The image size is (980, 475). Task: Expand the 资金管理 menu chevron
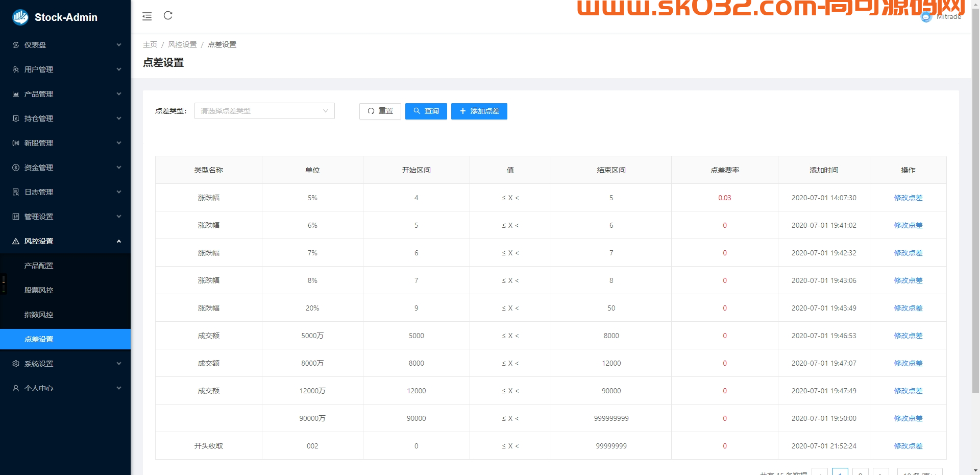[x=119, y=168]
